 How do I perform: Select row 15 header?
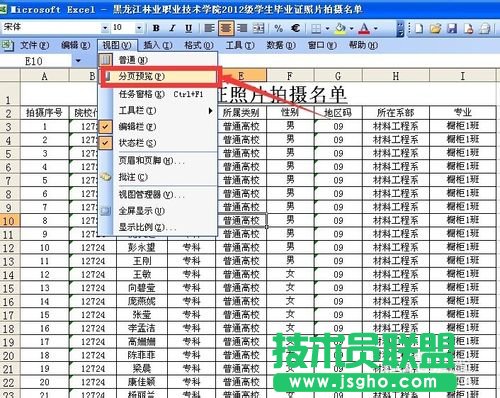tap(9, 288)
